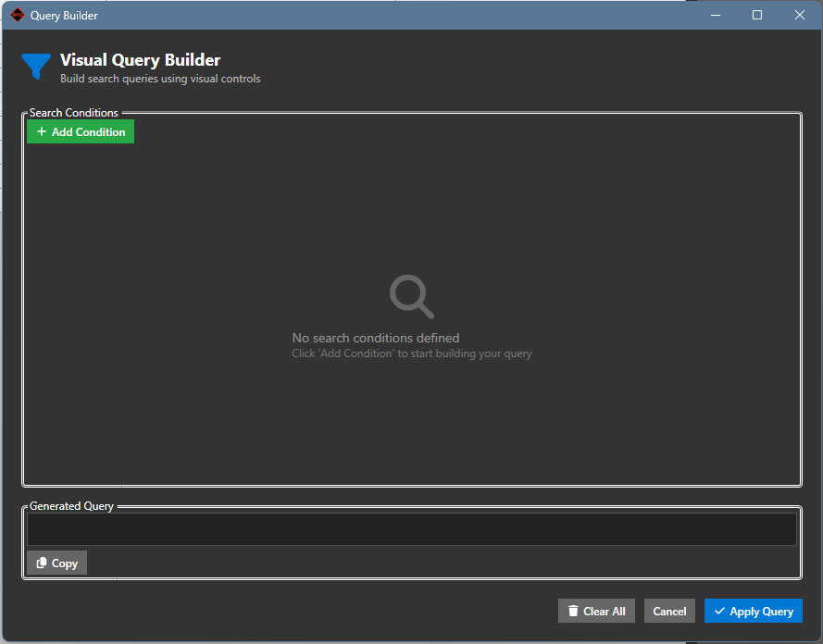This screenshot has width=823, height=644.
Task: Maximize the Query Builder window
Action: [x=757, y=15]
